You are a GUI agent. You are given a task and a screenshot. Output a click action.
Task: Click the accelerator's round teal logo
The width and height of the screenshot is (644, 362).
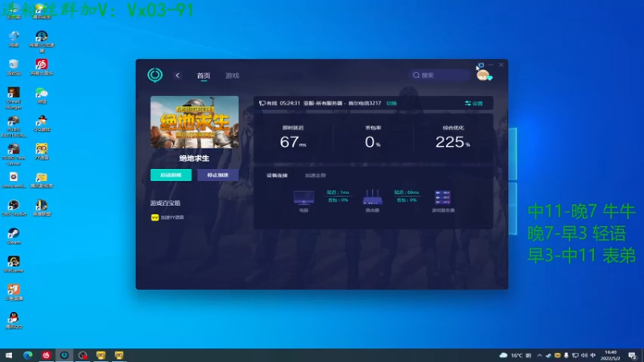pos(155,75)
